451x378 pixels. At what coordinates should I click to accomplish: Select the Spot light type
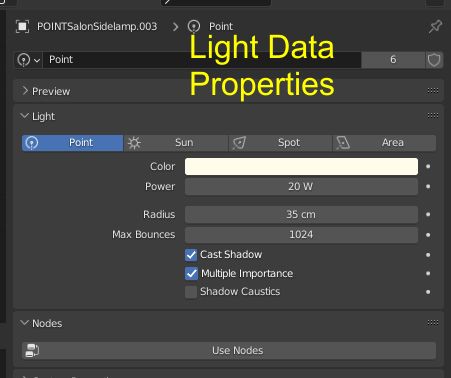[x=280, y=143]
